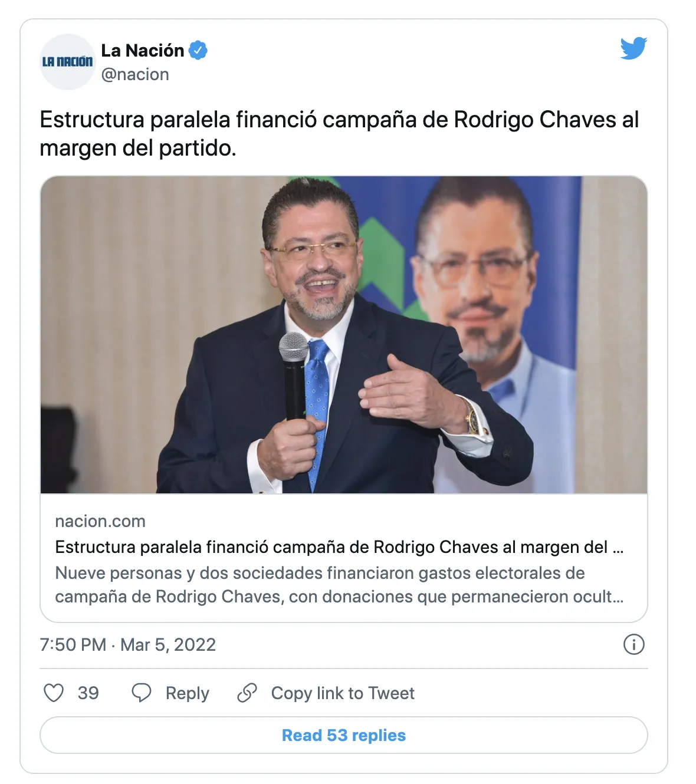Image resolution: width=696 pixels, height=784 pixels.
Task: Click the Twitter bird logo
Action: point(633,48)
